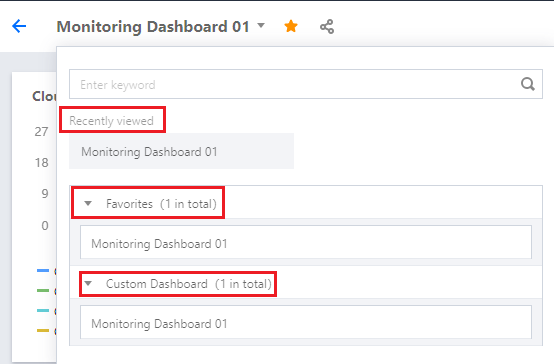The height and width of the screenshot is (364, 554).
Task: Open Monitoring Dashboard 01 under Favorites
Action: pos(306,243)
